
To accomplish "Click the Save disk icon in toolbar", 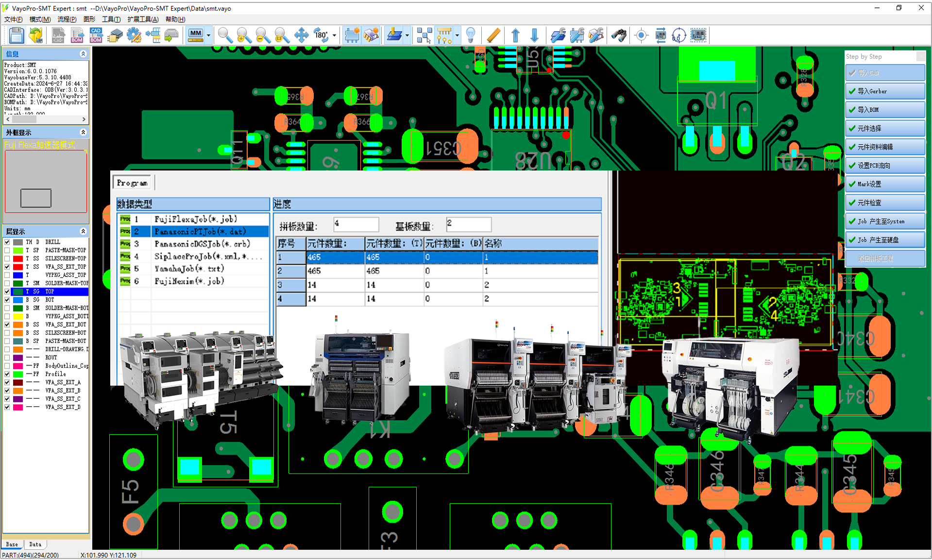I will pos(16,35).
